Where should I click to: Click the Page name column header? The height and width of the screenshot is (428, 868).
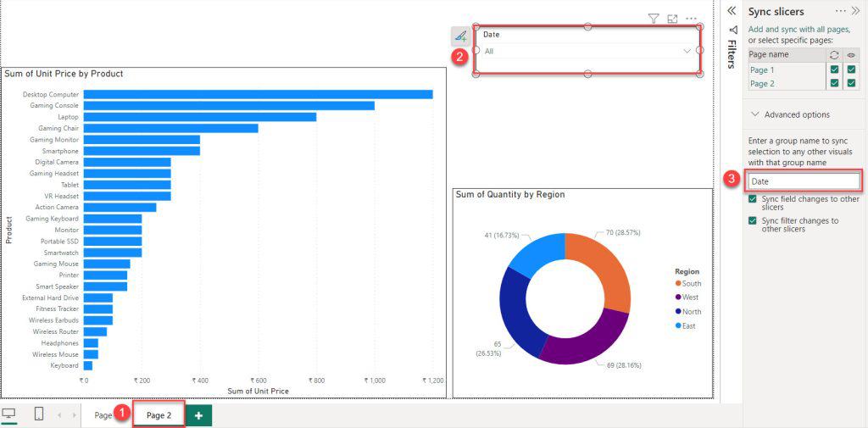click(x=769, y=55)
